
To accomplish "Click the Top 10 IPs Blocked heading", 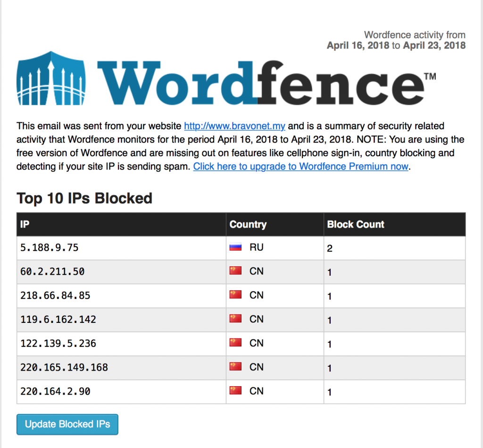I will point(84,198).
